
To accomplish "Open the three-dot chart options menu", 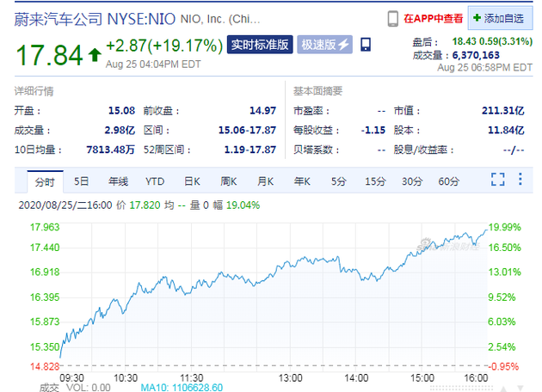I will pyautogui.click(x=520, y=179).
